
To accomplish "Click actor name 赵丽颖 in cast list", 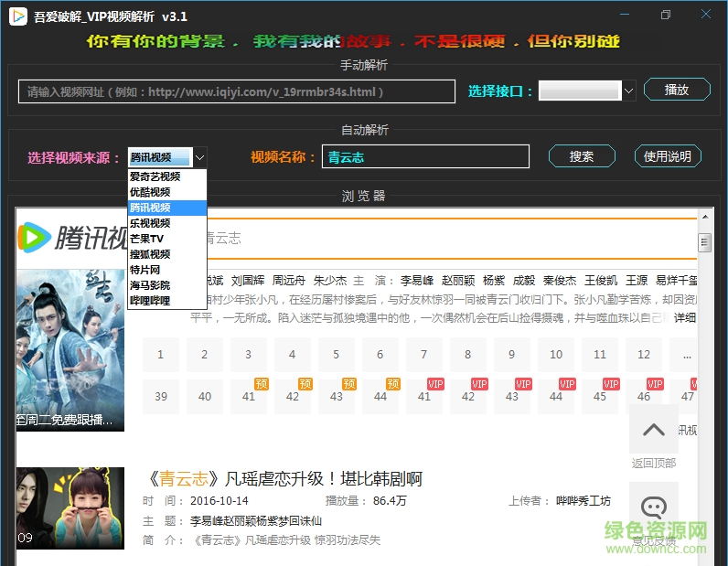I will tap(458, 281).
